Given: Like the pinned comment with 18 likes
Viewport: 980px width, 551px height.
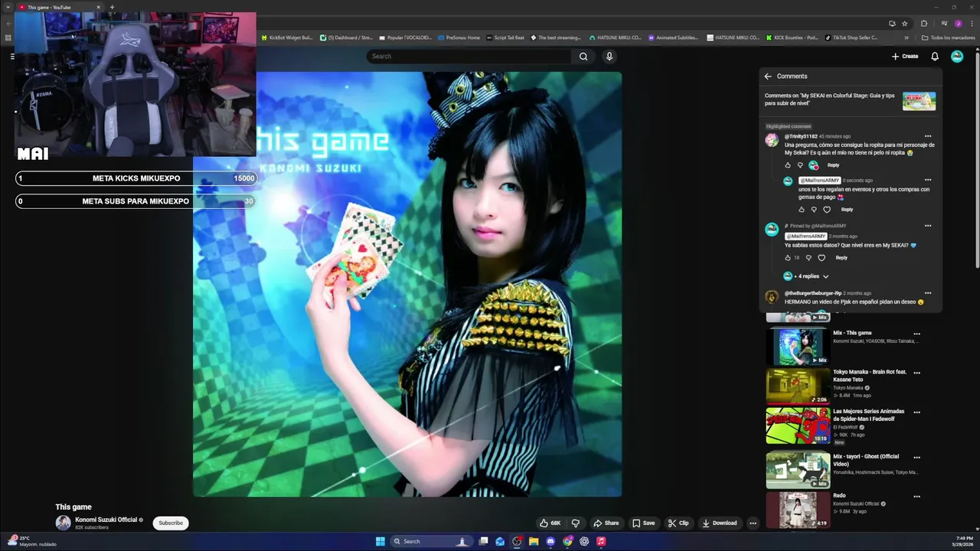Looking at the screenshot, I should point(788,258).
